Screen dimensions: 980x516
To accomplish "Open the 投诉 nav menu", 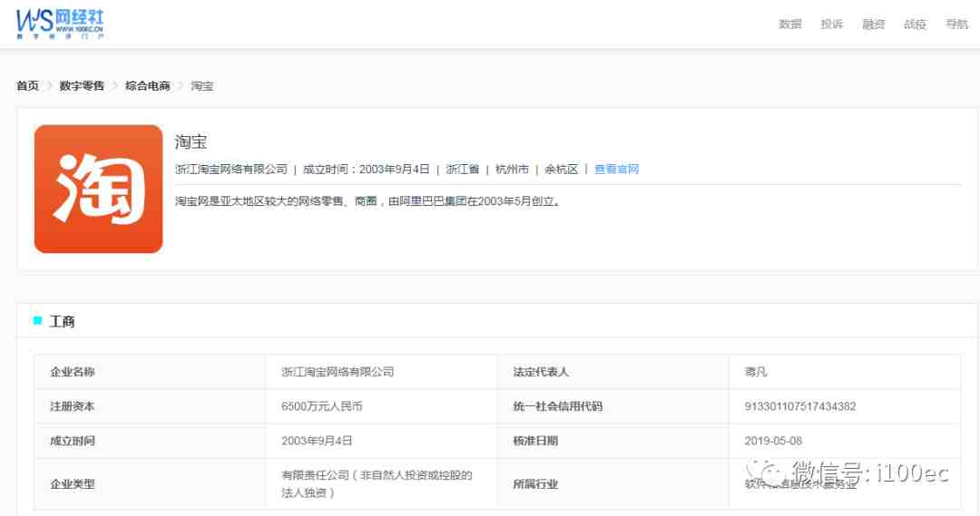I will (x=832, y=24).
